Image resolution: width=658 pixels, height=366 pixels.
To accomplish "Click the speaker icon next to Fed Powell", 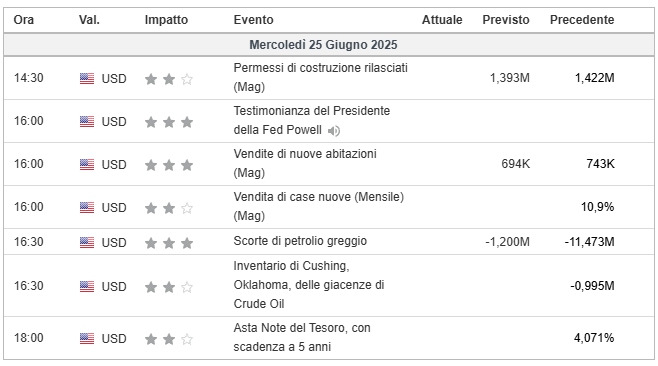I will 334,131.
